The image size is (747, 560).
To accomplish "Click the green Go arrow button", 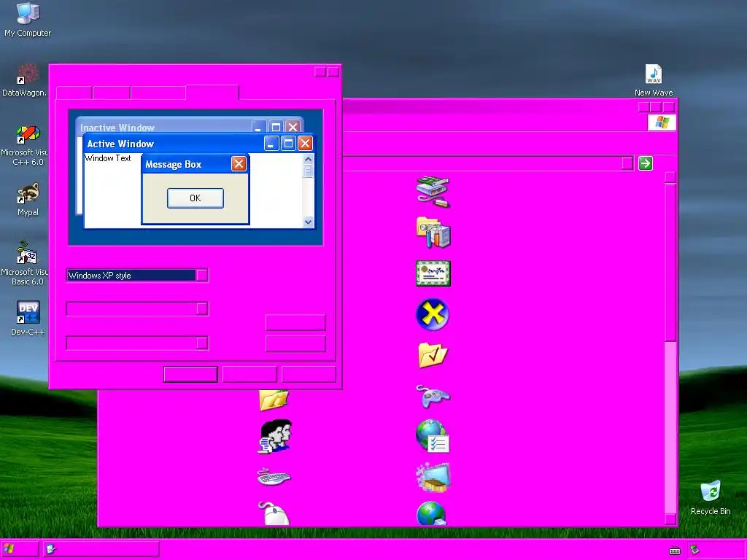I will [645, 163].
